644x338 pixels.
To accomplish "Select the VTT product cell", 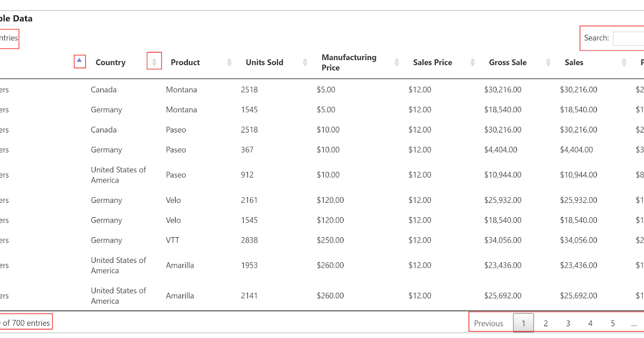I will click(173, 240).
